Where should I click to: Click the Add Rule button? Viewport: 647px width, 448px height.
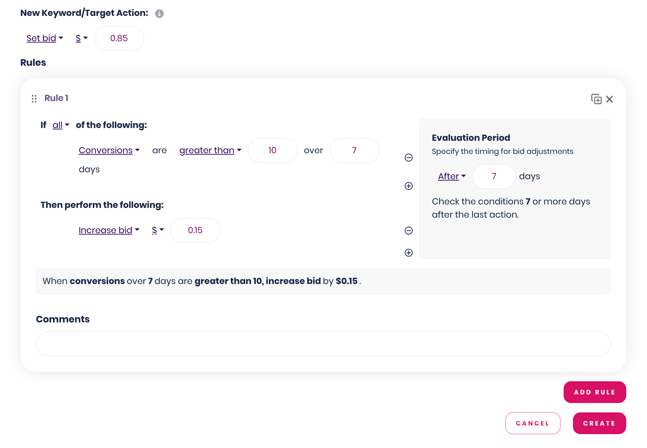click(594, 392)
